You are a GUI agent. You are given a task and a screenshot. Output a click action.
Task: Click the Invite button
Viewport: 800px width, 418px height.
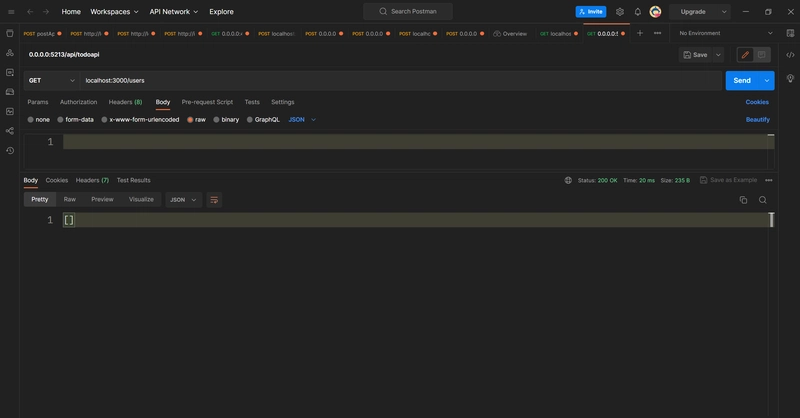[x=591, y=12]
